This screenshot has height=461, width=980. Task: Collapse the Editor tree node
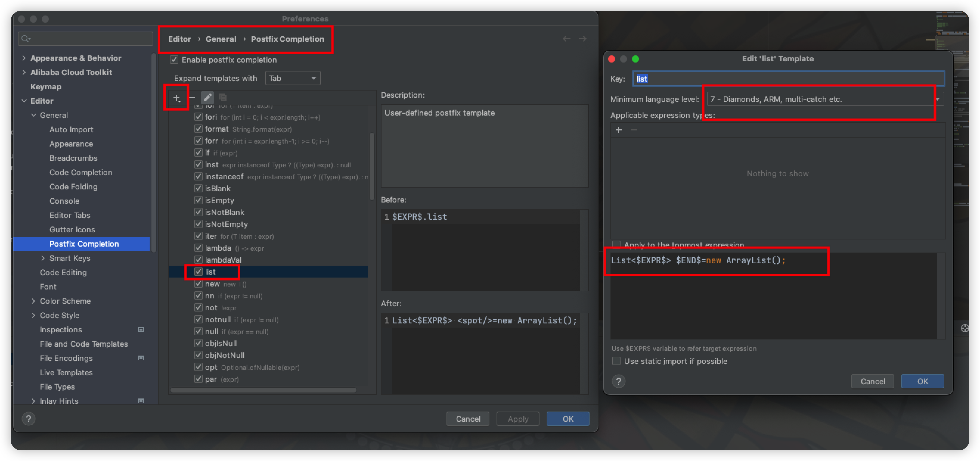(24, 101)
